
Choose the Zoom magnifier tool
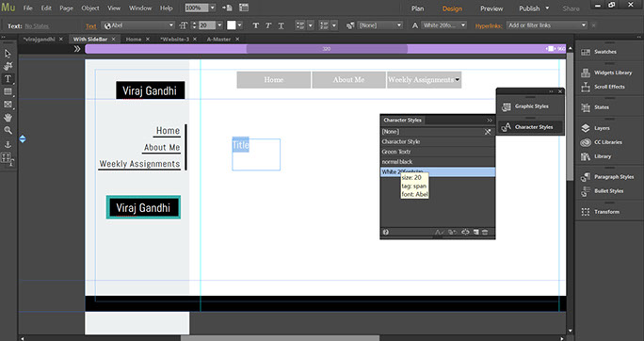[8, 130]
